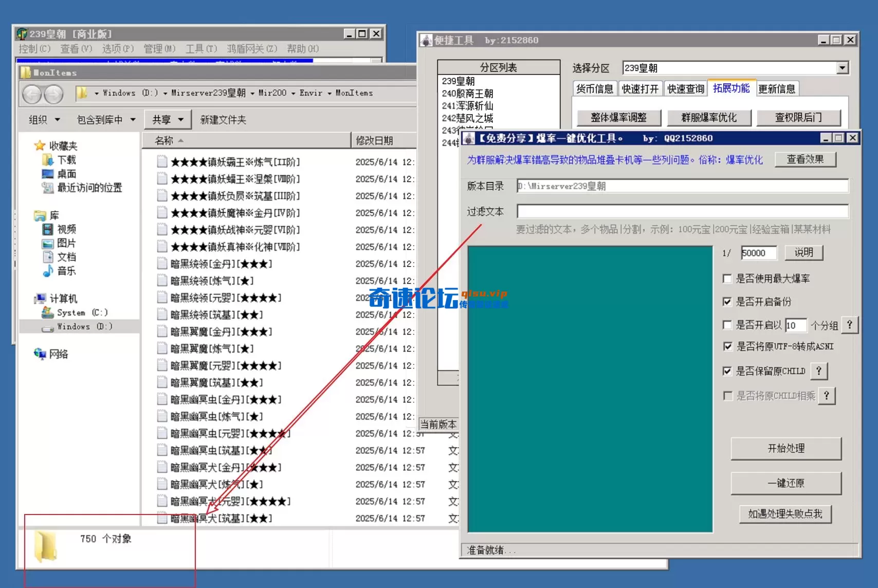This screenshot has height=588, width=878.
Task: Uncheck the 是否开启备份 option
Action: 727,302
